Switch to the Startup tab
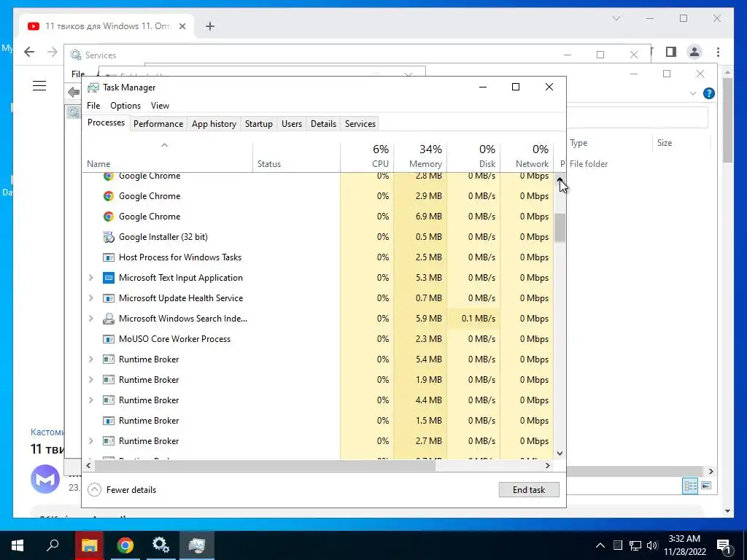Screen dimensions: 747x560 259,124
